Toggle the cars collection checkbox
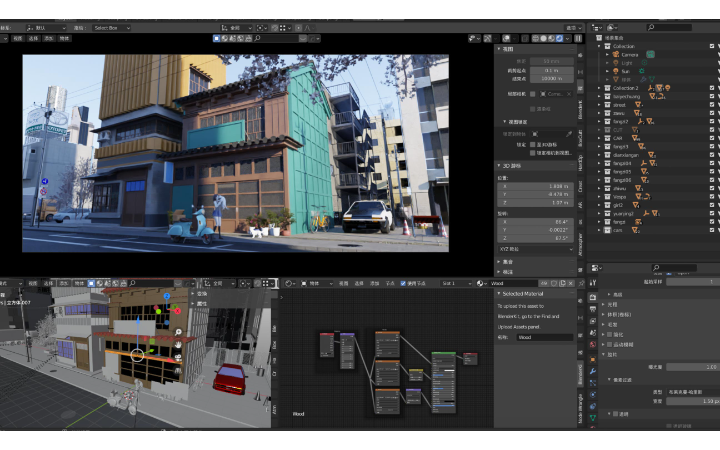This screenshot has width=720, height=450. click(x=712, y=230)
